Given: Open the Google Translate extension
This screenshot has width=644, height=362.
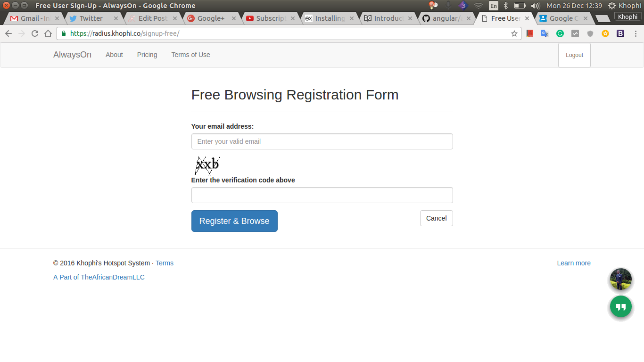Looking at the screenshot, I should pyautogui.click(x=545, y=33).
